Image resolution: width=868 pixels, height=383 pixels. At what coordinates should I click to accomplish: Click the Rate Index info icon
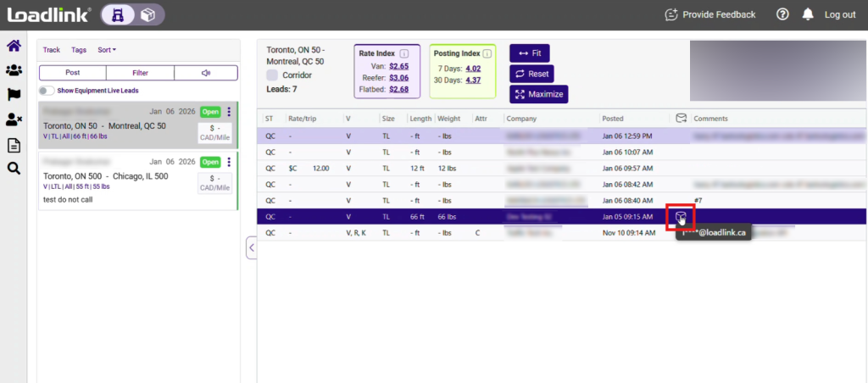(x=404, y=53)
